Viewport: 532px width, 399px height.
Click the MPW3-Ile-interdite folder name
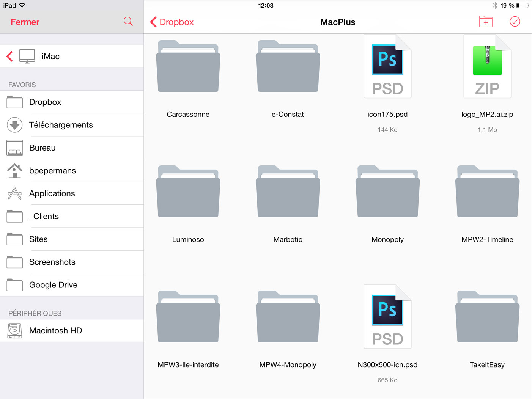tap(188, 364)
